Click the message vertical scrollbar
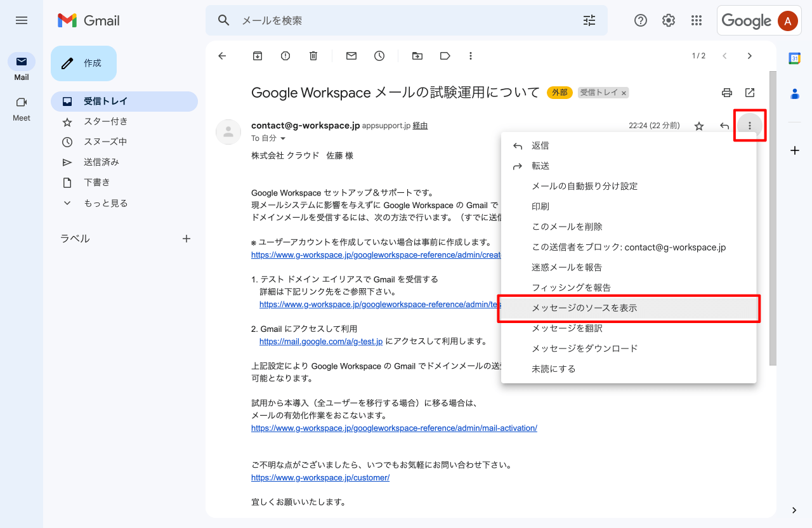Viewport: 812px width, 528px height. click(773, 218)
